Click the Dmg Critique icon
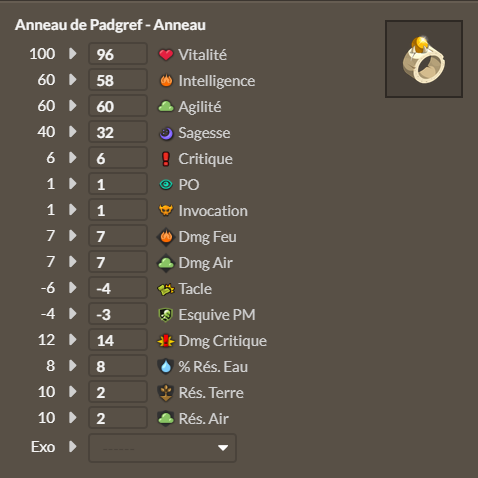 click(166, 341)
